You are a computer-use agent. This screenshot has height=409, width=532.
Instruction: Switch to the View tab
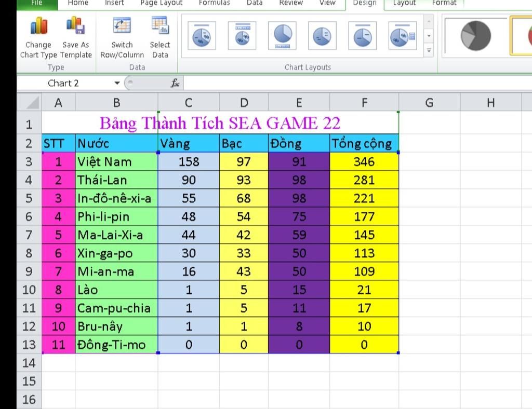click(x=327, y=3)
